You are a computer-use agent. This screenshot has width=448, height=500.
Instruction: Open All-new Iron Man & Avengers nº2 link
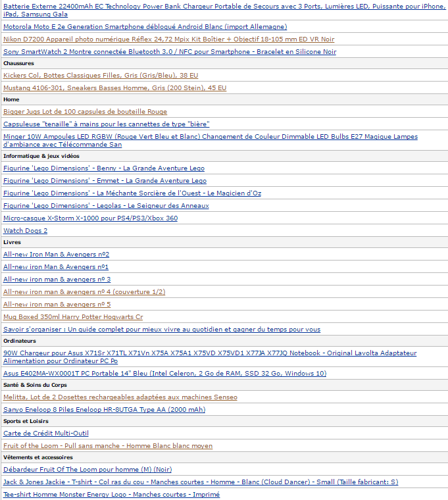(56, 254)
